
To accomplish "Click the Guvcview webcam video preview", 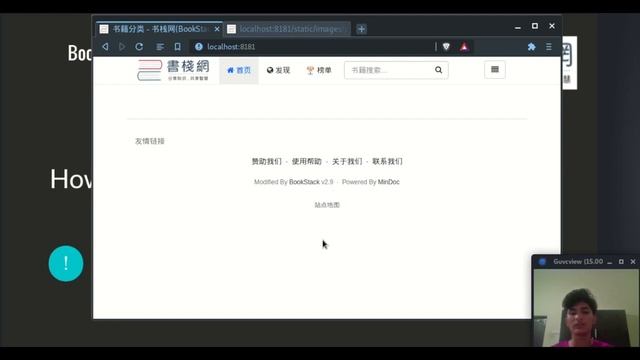I will [x=586, y=308].
